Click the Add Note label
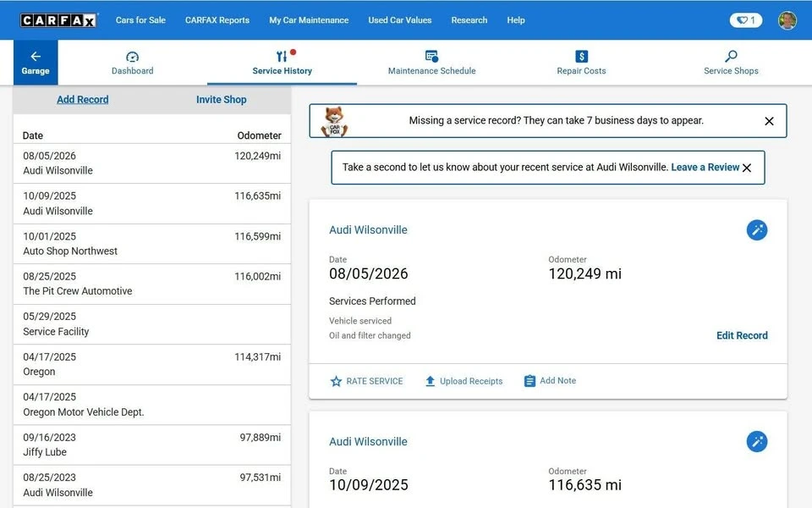This screenshot has width=812, height=508. click(557, 380)
